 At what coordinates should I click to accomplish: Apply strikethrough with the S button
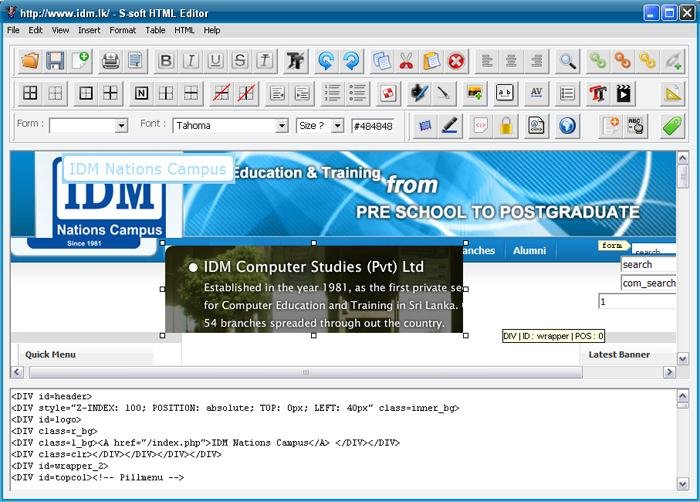(240, 61)
